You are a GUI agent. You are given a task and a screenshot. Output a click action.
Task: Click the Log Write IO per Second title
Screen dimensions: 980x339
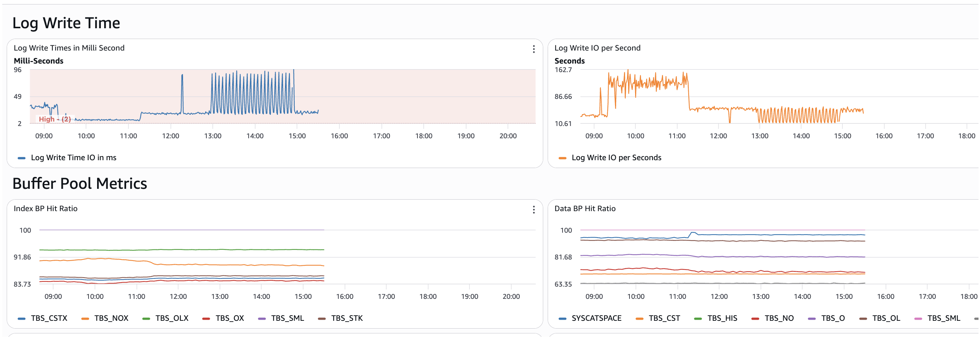597,48
